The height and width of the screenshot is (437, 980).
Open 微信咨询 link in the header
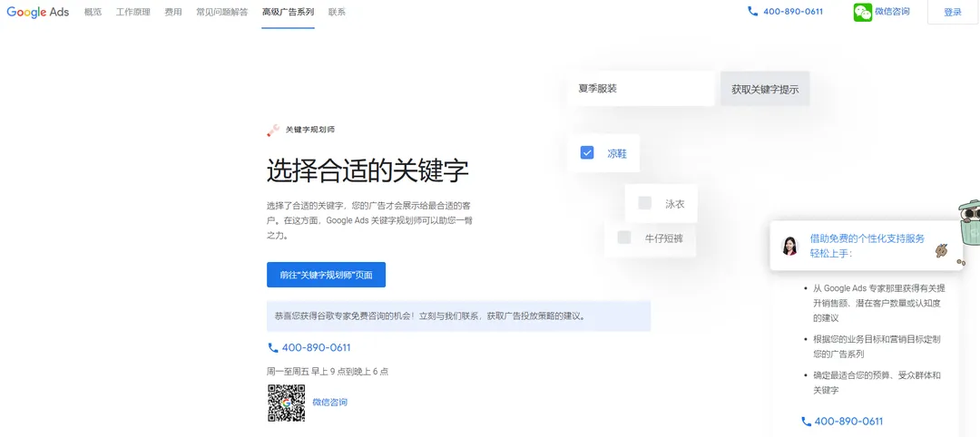892,11
